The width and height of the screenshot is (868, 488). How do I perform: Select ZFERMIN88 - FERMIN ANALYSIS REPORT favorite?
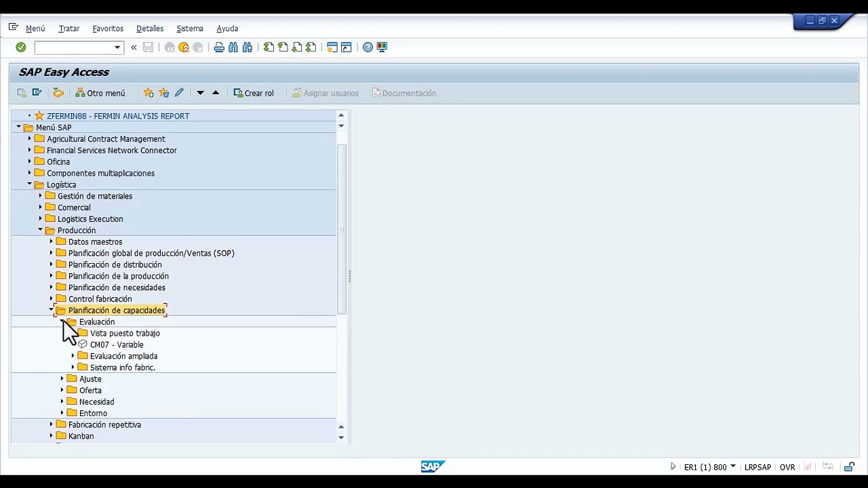click(x=118, y=116)
